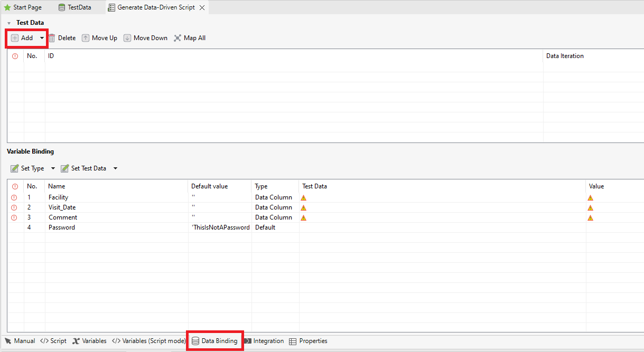This screenshot has height=352, width=644.
Task: Click the Add test data button
Action: pos(22,38)
